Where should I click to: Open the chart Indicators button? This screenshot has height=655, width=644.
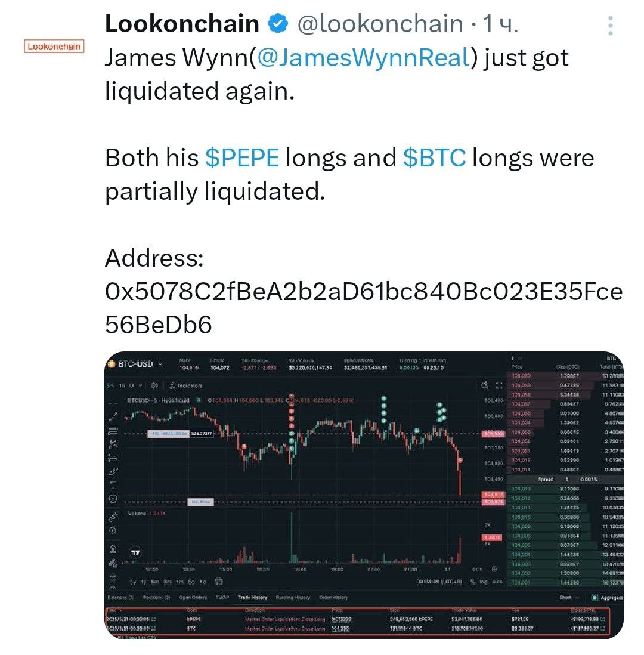186,385
